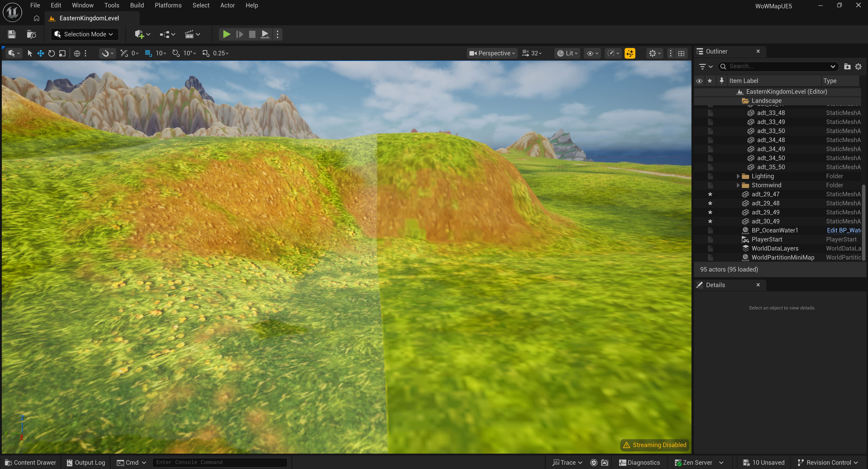Save the current level with disk icon
Image resolution: width=868 pixels, height=469 pixels.
click(12, 34)
